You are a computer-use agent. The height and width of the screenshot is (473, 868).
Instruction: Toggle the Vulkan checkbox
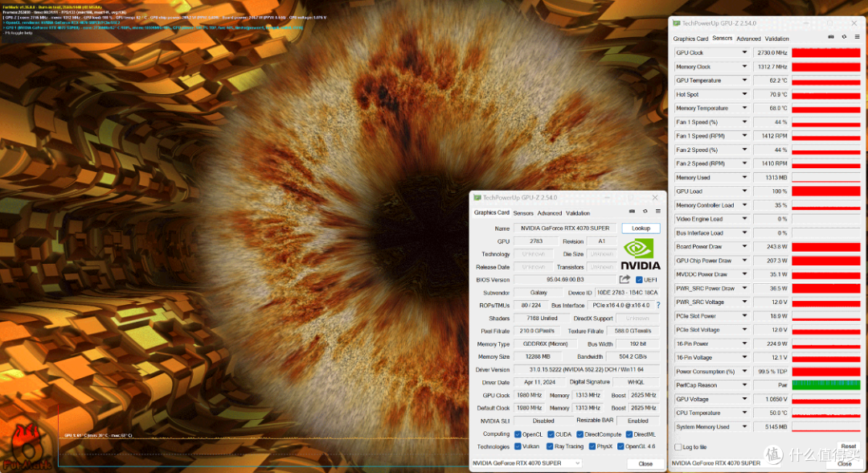pyautogui.click(x=518, y=446)
